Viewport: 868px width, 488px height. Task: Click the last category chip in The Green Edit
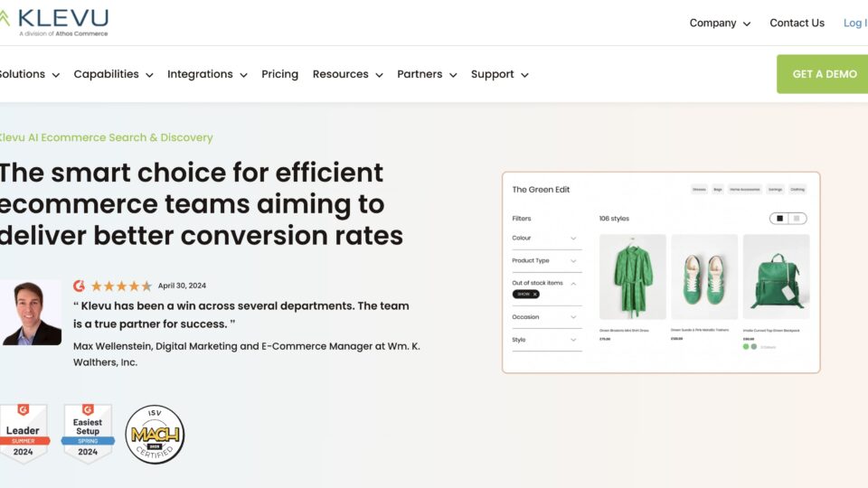pos(797,189)
